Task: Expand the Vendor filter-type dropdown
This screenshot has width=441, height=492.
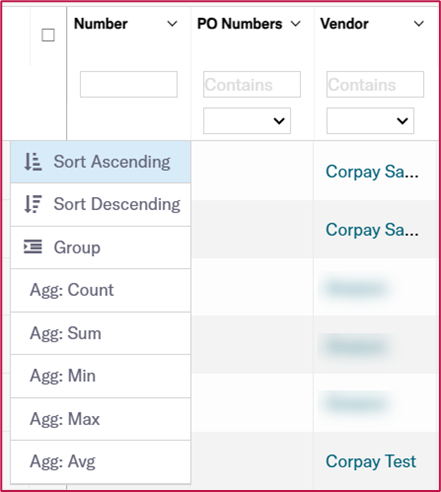Action: [370, 121]
